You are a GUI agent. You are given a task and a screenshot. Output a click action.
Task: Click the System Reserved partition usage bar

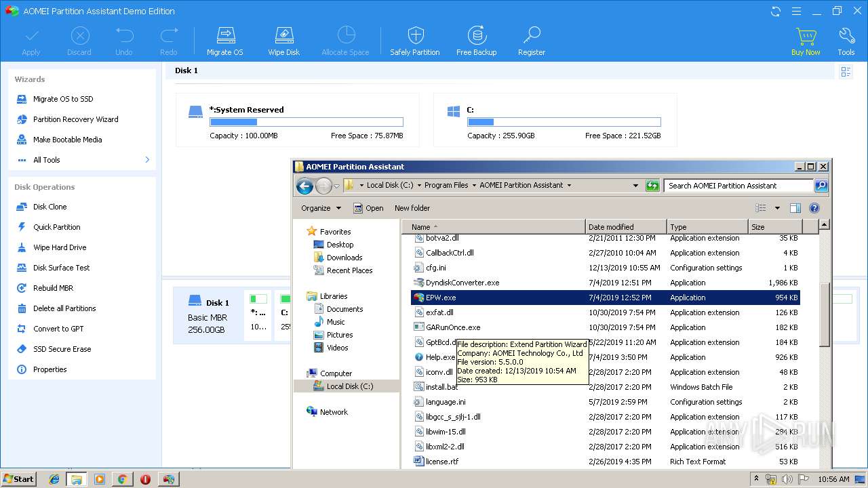pos(307,123)
